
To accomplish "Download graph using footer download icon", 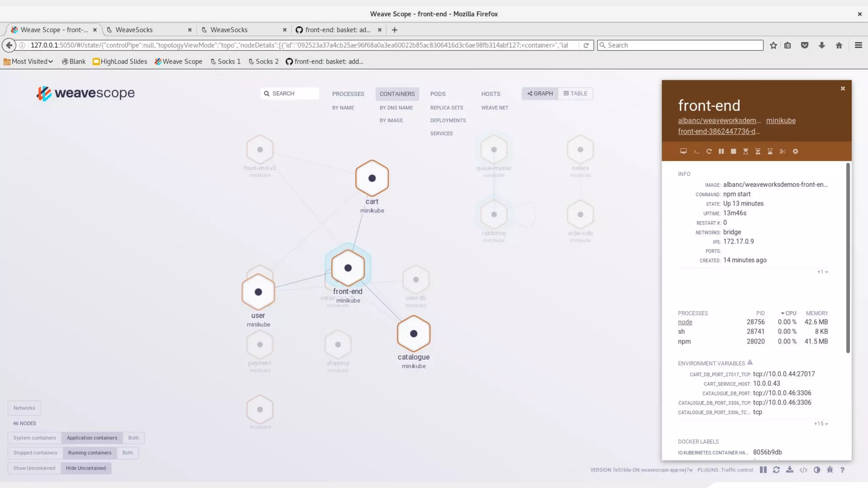I will (790, 470).
